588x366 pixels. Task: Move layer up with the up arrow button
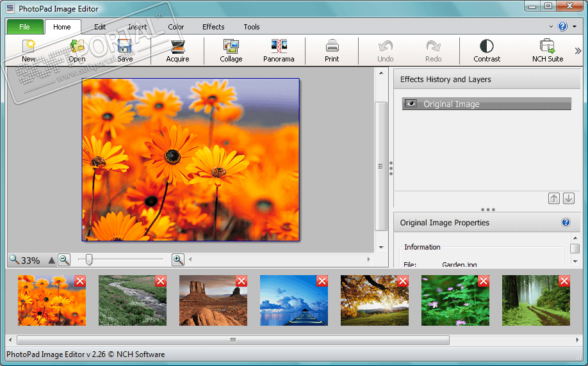click(554, 198)
